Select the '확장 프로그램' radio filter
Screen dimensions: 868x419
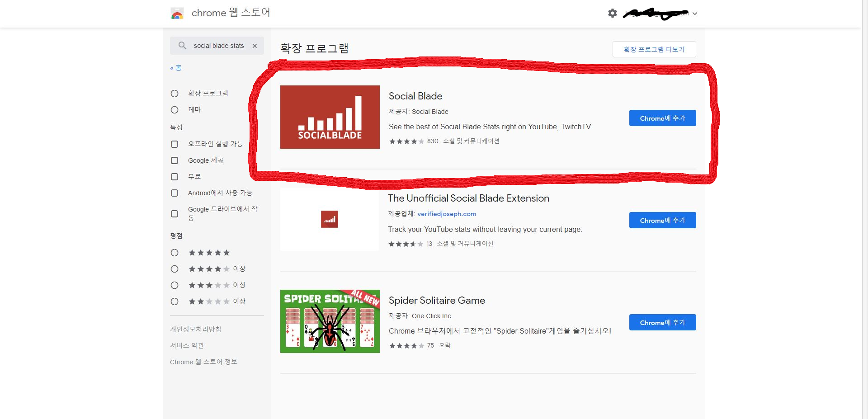(175, 94)
